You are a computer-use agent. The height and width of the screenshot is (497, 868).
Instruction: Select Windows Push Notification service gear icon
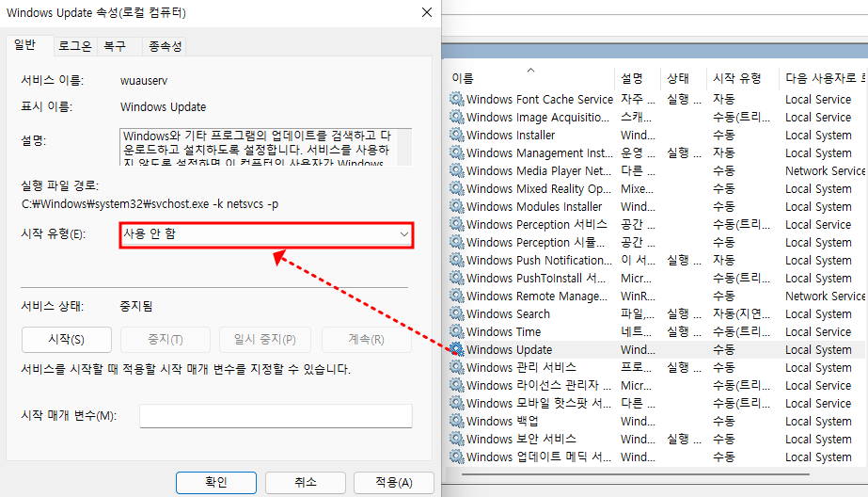[x=457, y=260]
